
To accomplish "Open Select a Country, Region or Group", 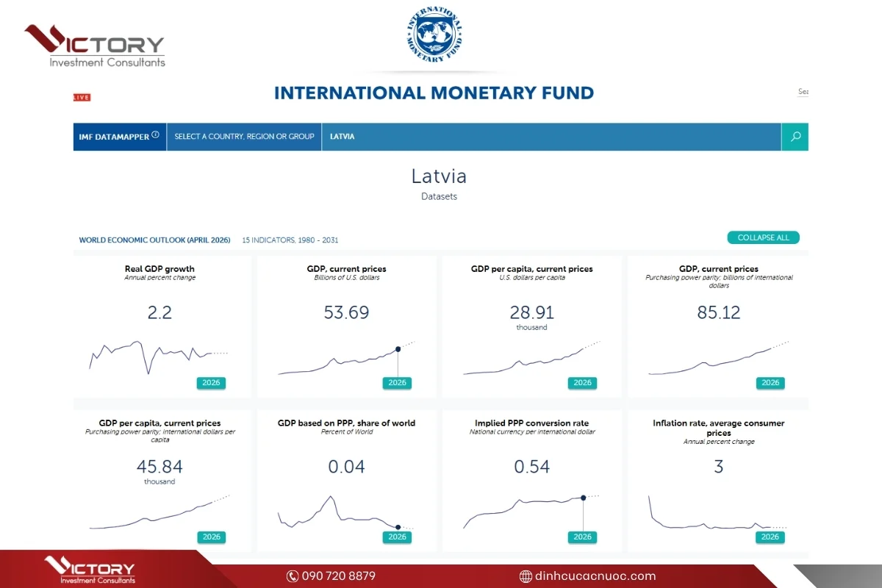I will pyautogui.click(x=244, y=137).
